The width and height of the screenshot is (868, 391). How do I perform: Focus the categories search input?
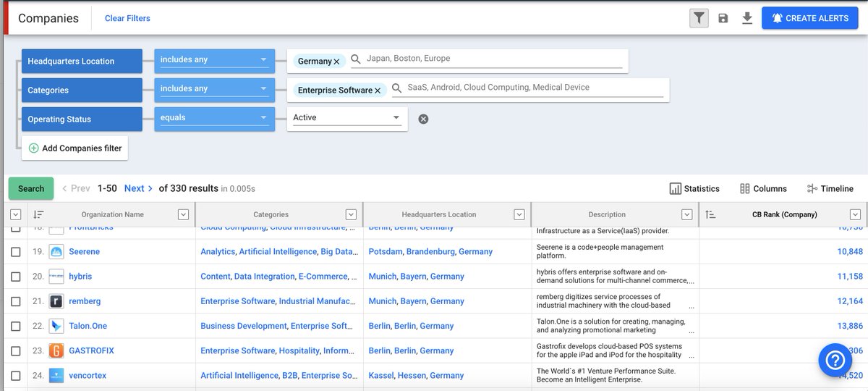[535, 88]
